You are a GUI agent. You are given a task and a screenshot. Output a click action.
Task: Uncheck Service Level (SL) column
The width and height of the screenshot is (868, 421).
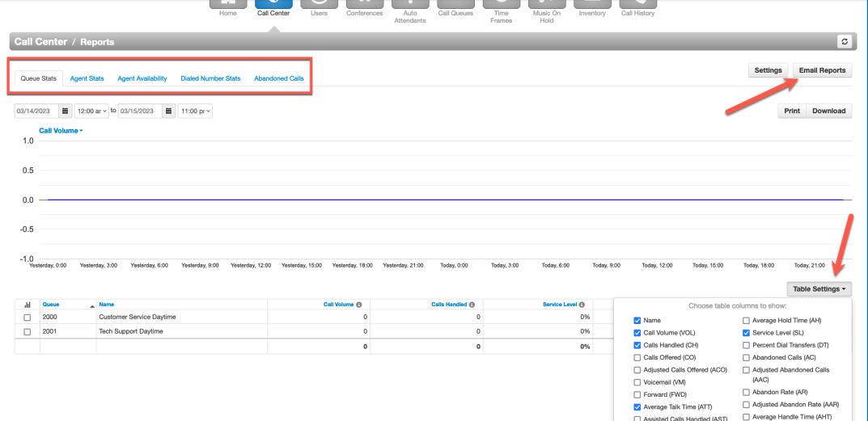[746, 333]
